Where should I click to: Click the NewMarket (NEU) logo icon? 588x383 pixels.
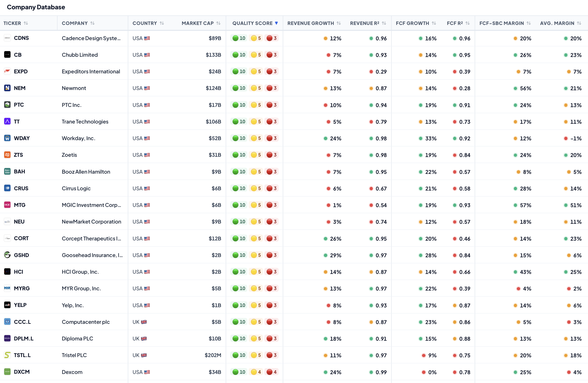(7, 222)
